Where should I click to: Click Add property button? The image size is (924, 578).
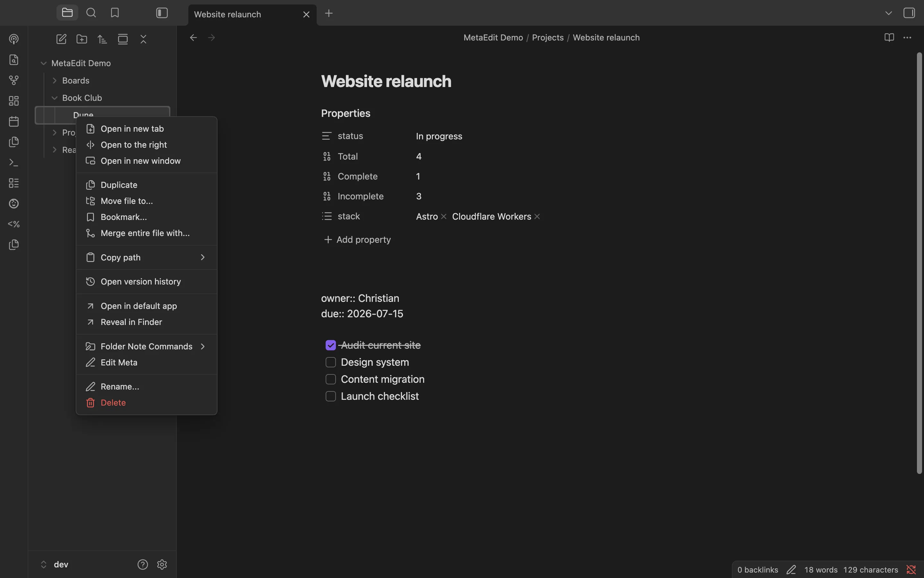pos(357,240)
